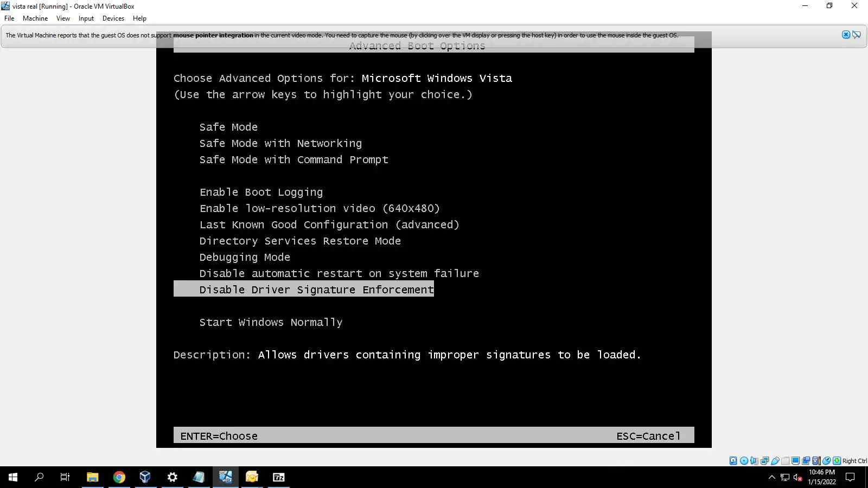Screen dimensions: 868x488
Task: Click Last Known Good Configuration (advanced)
Action: [x=329, y=224]
